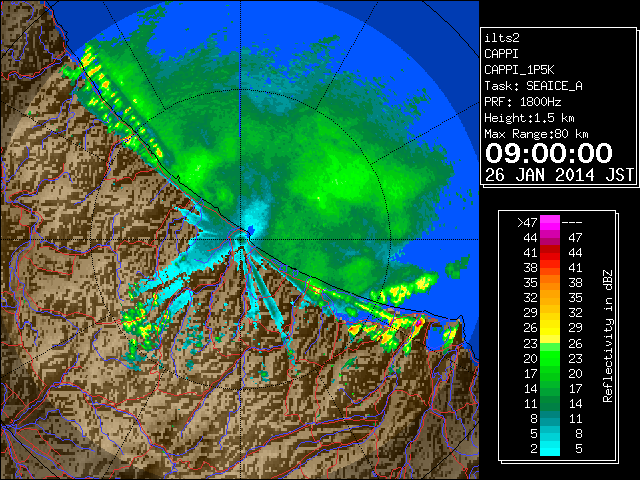Click the teal 8–11 dBZ legend swatch
The width and height of the screenshot is (640, 480).
click(x=549, y=418)
